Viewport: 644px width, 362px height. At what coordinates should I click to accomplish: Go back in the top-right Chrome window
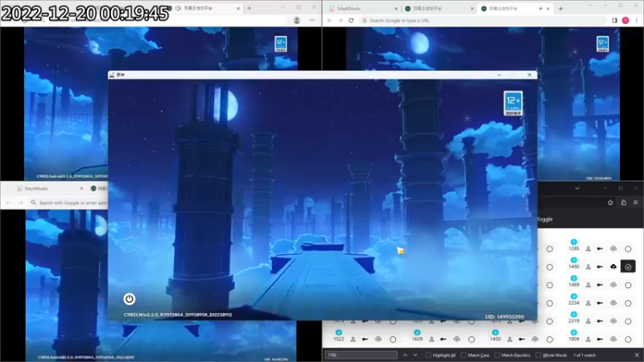[330, 20]
